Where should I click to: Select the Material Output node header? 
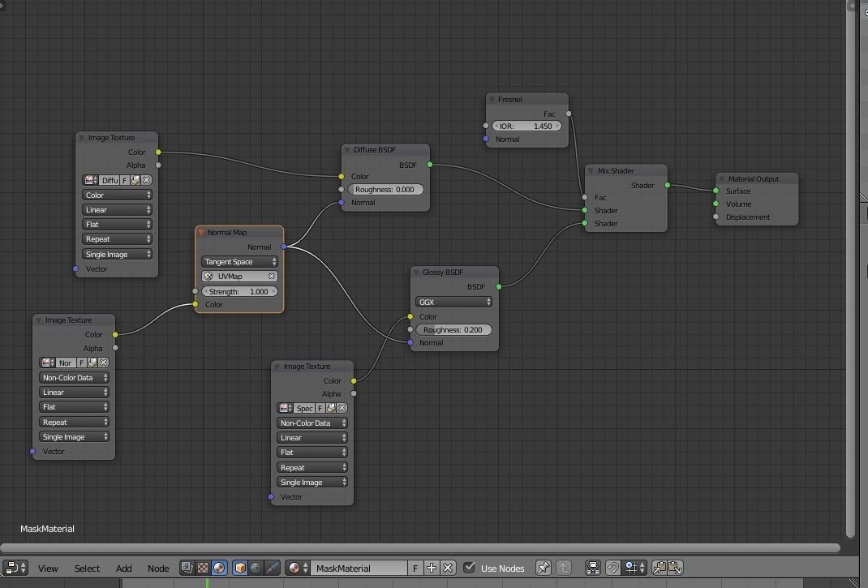(758, 179)
